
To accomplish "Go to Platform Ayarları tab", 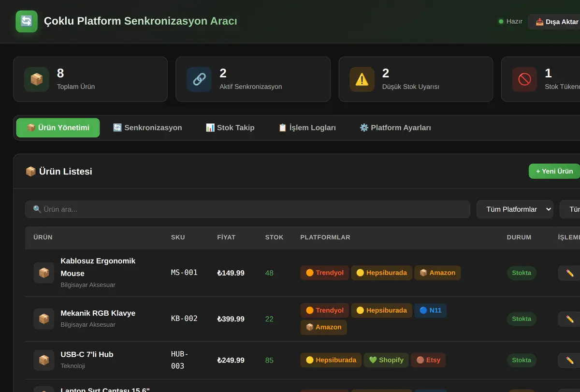I will tap(395, 128).
